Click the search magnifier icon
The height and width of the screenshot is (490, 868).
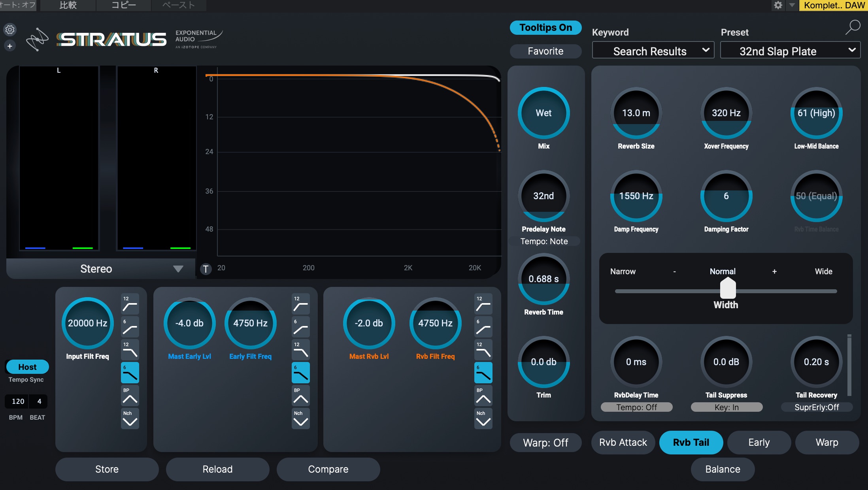tap(853, 28)
